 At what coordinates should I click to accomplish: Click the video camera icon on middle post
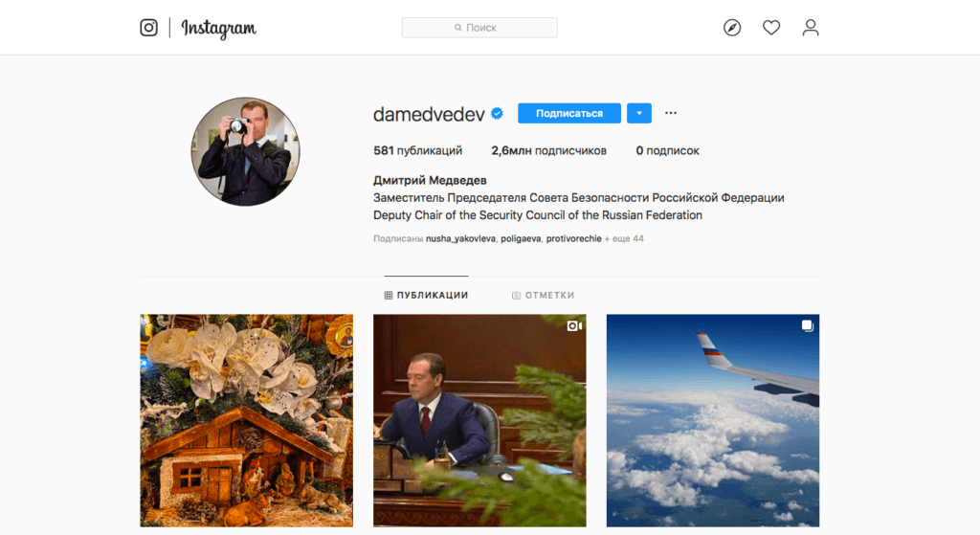pyautogui.click(x=574, y=325)
